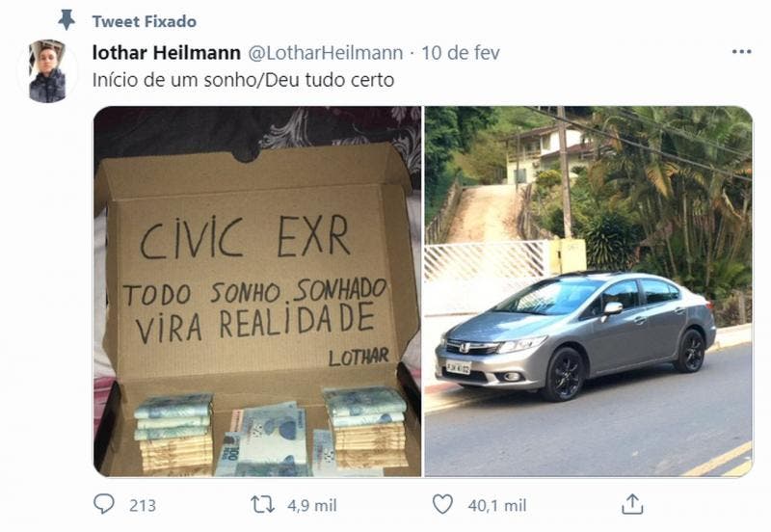Click the pinned tweet pin icon
Viewport: 771px width, 532px height.
pyautogui.click(x=66, y=20)
